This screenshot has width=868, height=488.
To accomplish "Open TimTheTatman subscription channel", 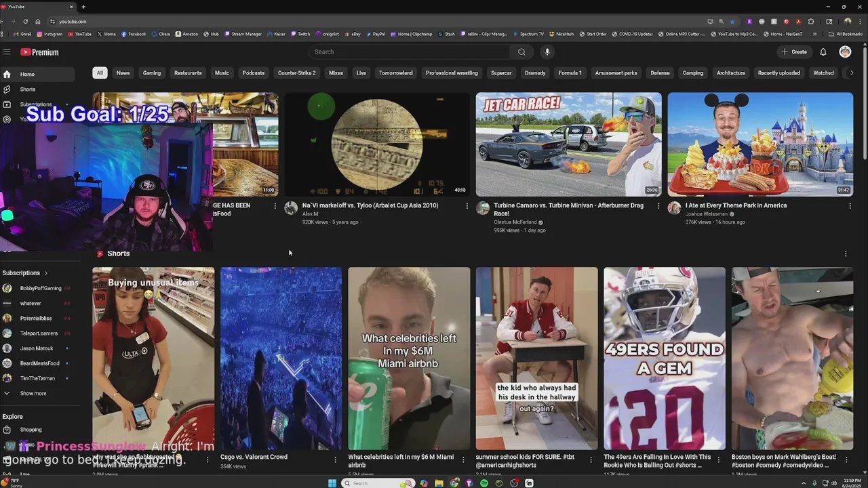I will click(37, 378).
